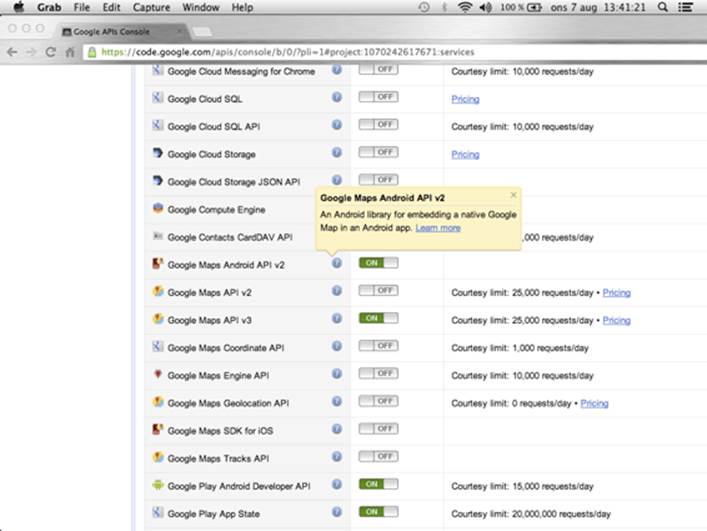
Task: Open Pricing link for Google Cloud Storage
Action: click(x=465, y=155)
